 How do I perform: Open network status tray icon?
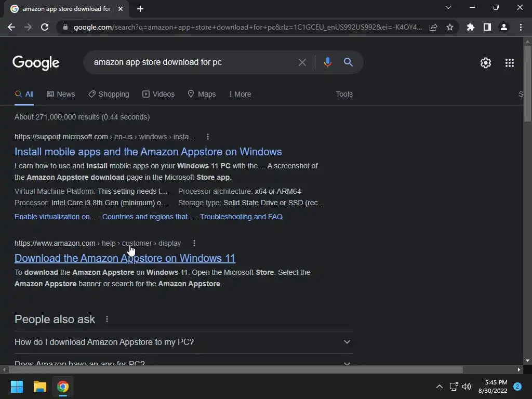click(x=454, y=387)
